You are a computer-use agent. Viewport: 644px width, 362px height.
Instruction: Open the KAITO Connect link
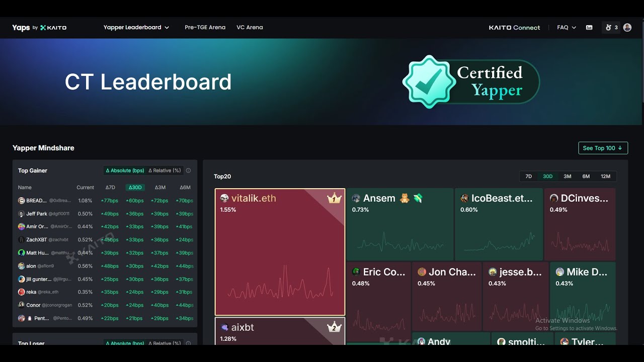click(x=514, y=28)
